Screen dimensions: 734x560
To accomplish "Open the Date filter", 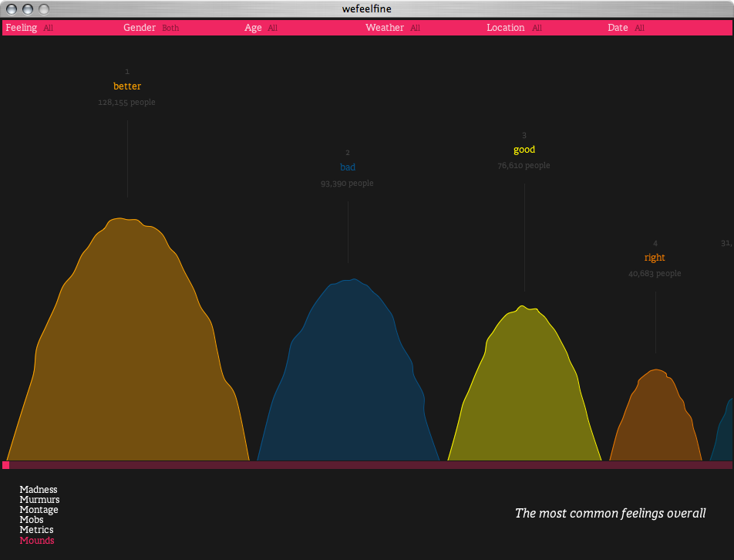I will 618,28.
